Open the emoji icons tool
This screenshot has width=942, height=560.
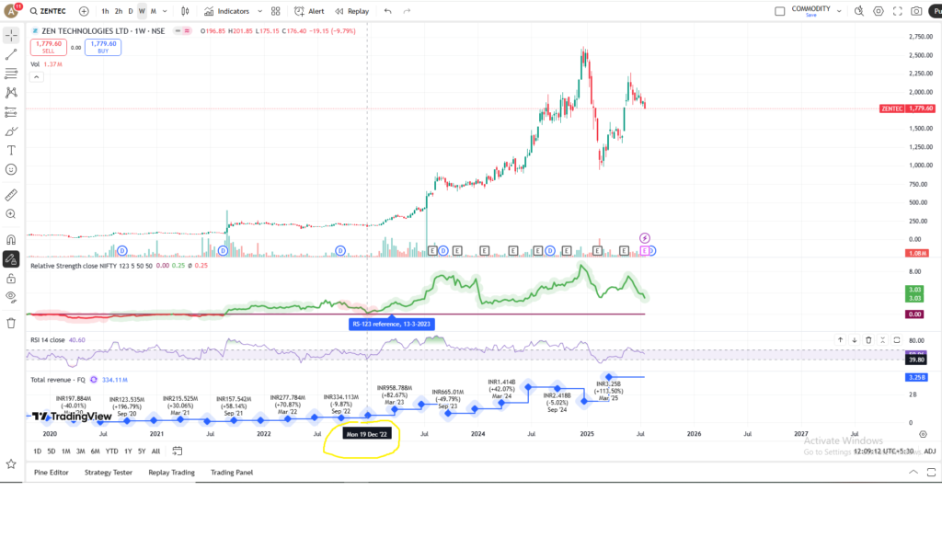[x=11, y=169]
